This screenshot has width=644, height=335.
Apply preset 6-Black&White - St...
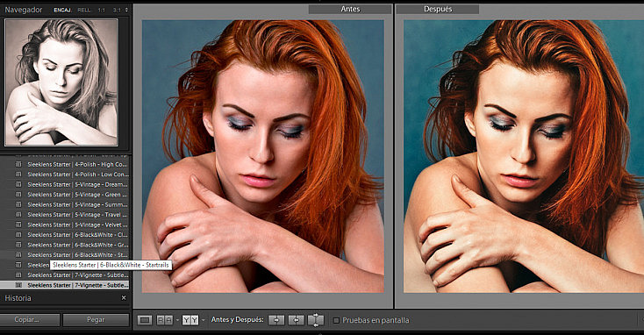point(77,255)
